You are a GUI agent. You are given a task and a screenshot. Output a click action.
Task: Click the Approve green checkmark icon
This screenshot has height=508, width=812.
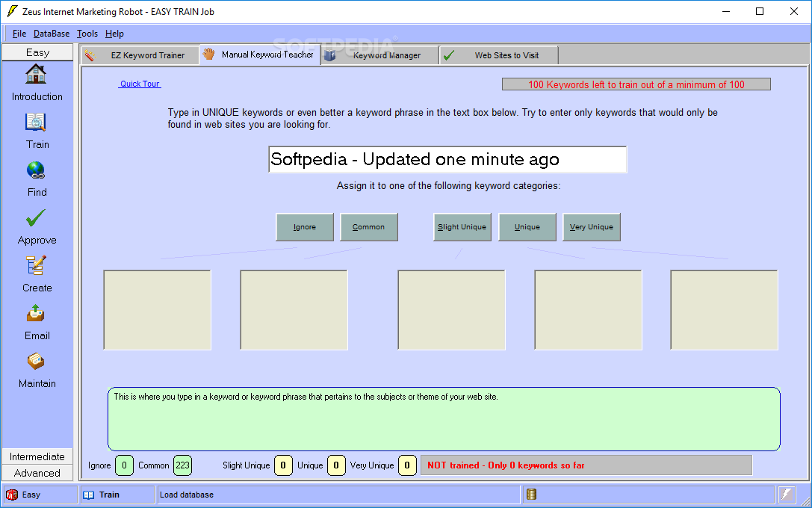(x=36, y=218)
